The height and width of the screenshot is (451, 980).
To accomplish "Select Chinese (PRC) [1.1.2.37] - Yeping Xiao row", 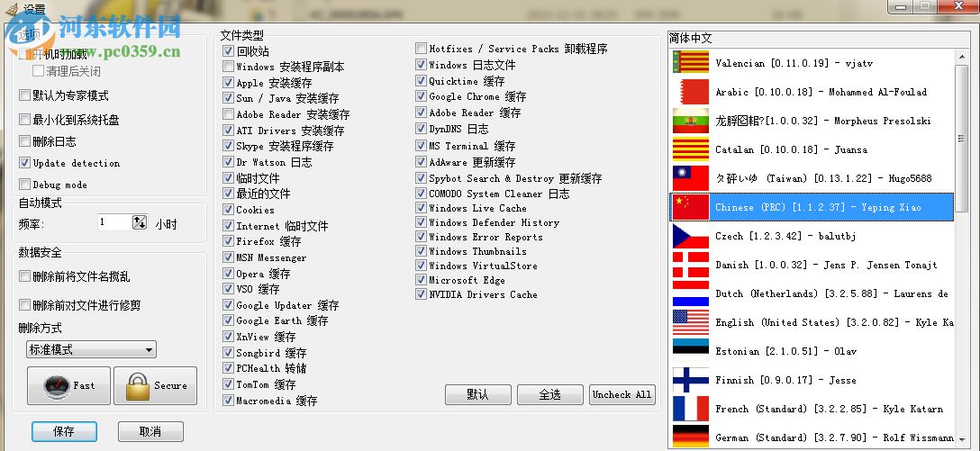I will pyautogui.click(x=812, y=207).
